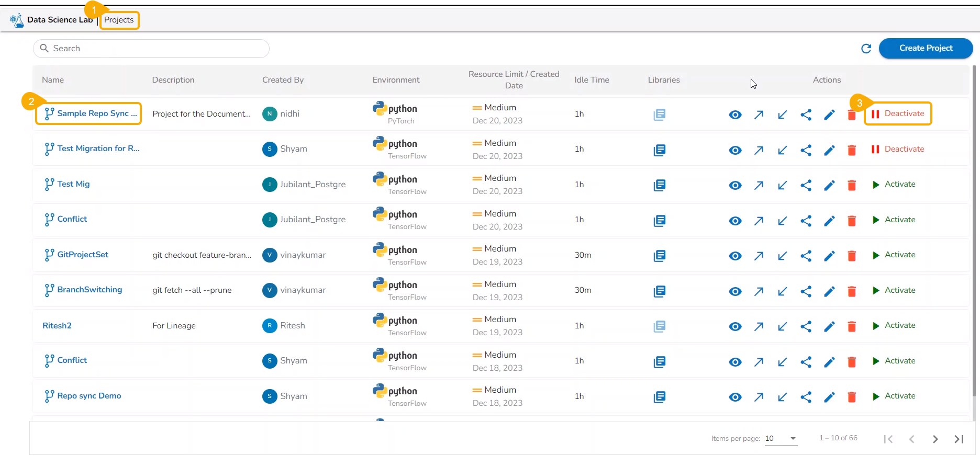The height and width of the screenshot is (456, 980).
Task: Open the items per page dropdown
Action: coord(781,438)
